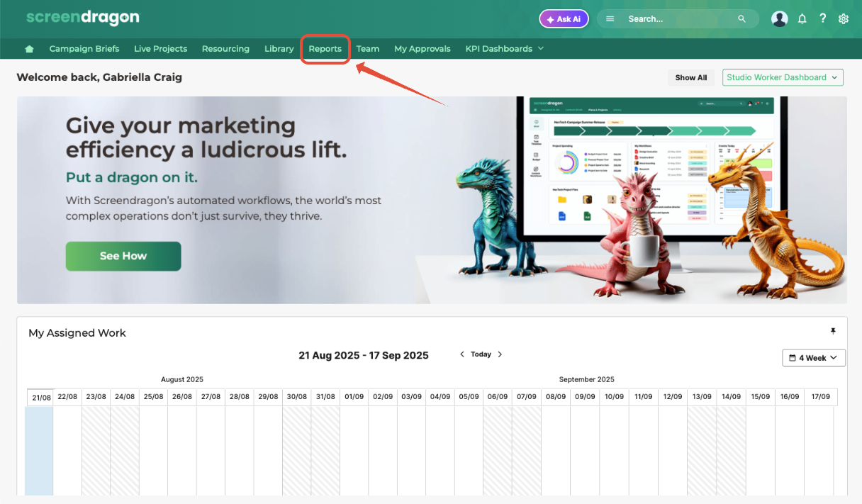Open the Reports tab
Screen dimensions: 862x504
(325, 49)
